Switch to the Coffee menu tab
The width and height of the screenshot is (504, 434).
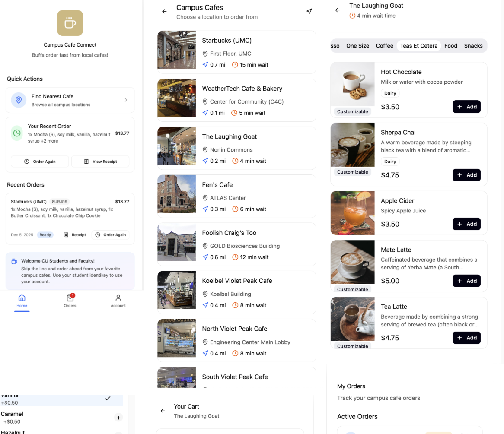384,46
